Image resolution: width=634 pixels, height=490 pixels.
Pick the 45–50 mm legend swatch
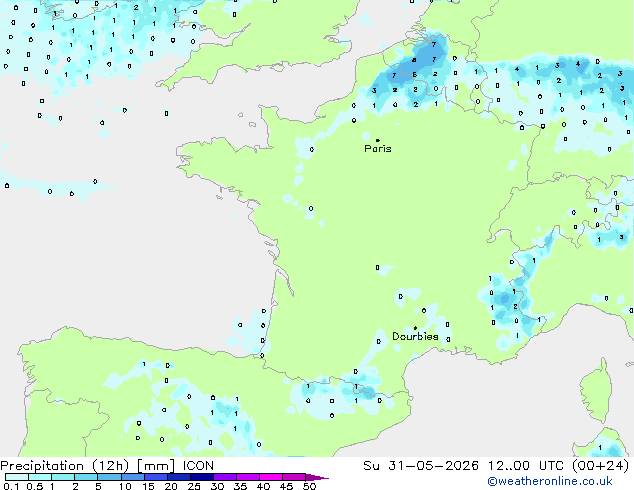(294, 477)
